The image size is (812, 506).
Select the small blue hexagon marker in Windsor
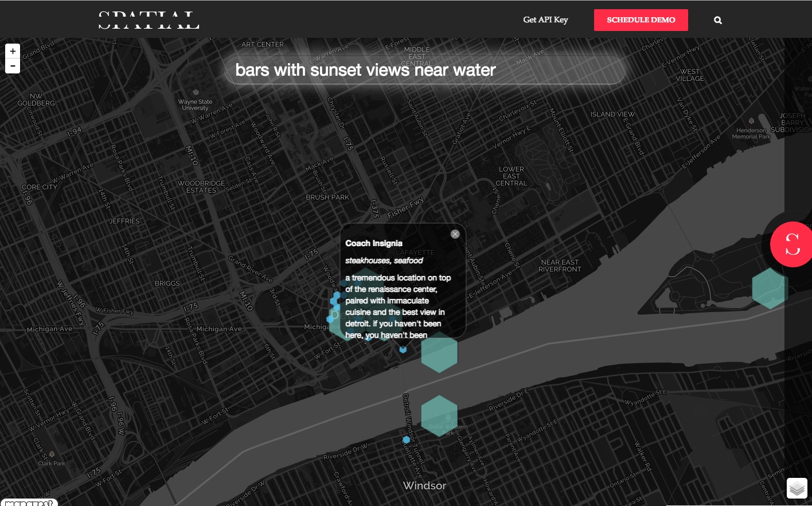tap(406, 439)
